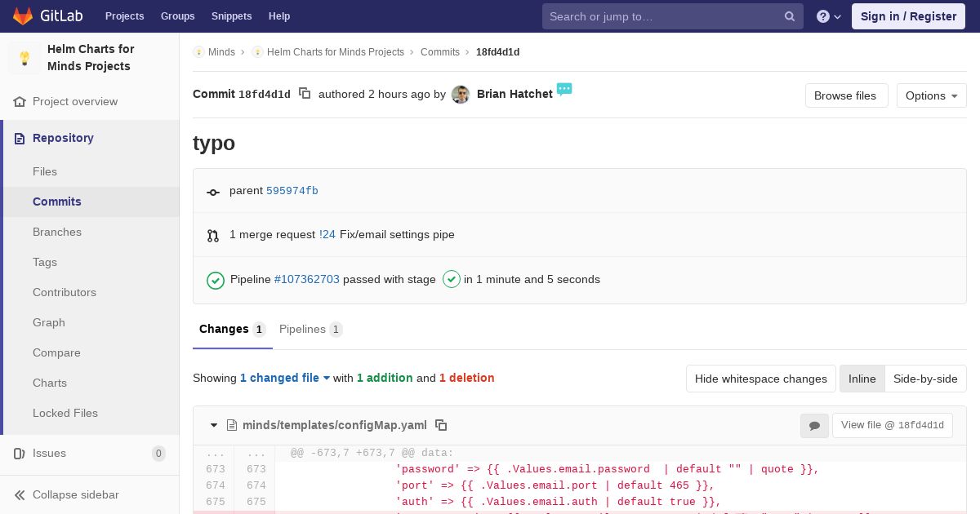Screen dimensions: 980x514
Task: Copy configMap.yaml file path icon
Action: (441, 425)
